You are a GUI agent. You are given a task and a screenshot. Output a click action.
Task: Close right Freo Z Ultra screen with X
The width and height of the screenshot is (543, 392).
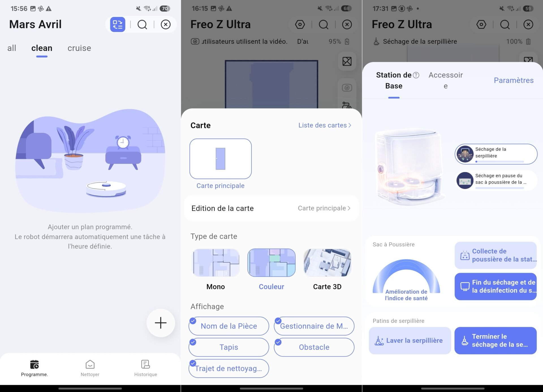[x=528, y=24]
